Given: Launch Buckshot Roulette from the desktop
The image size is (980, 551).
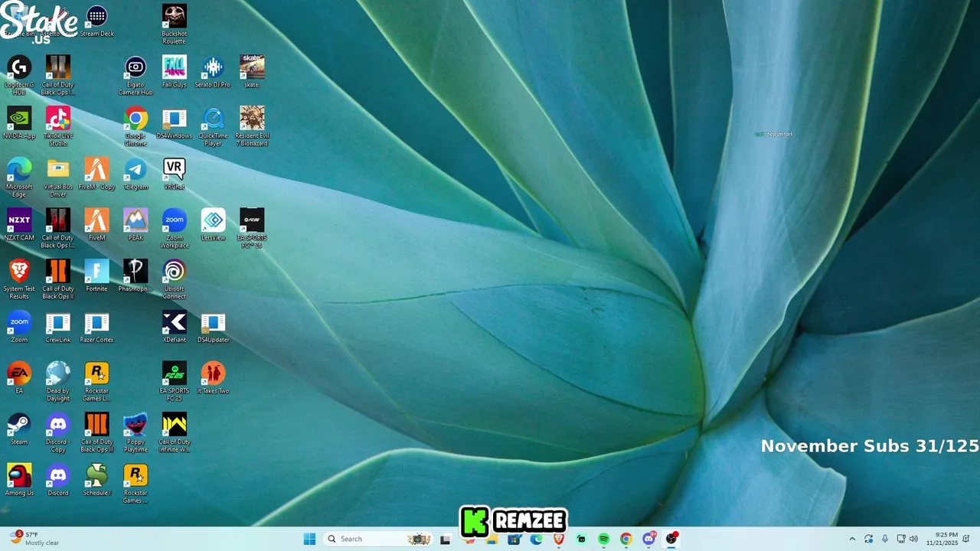Looking at the screenshot, I should [x=174, y=24].
